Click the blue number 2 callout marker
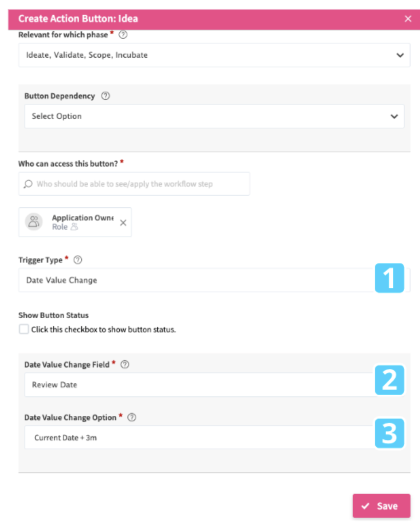This screenshot has height=526, width=420. point(389,380)
